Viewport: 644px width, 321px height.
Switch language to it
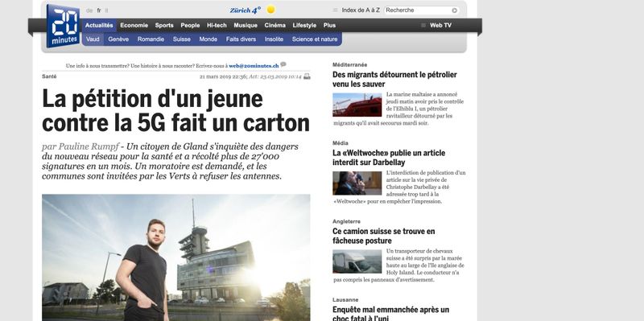coord(107,10)
